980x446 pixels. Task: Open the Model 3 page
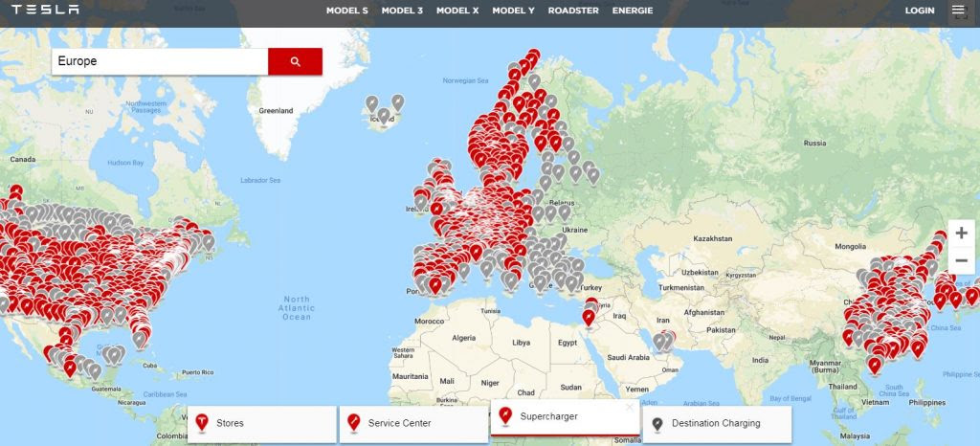point(402,11)
